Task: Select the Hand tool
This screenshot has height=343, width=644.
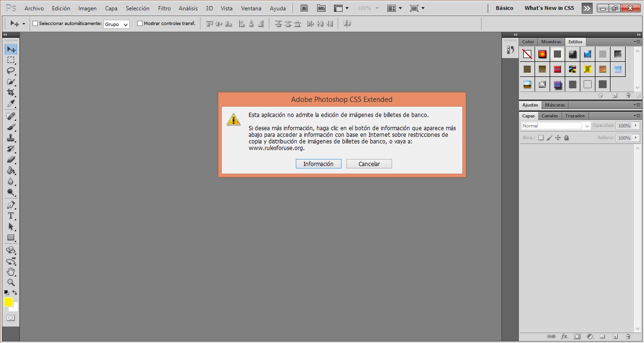Action: (x=10, y=272)
